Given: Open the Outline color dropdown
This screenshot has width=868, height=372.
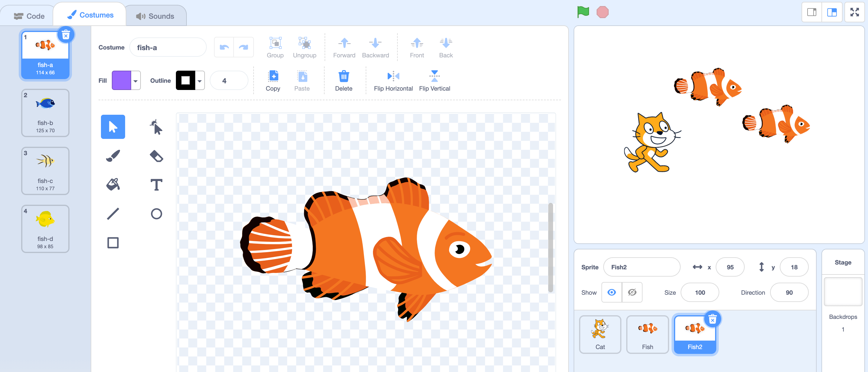Looking at the screenshot, I should 199,80.
